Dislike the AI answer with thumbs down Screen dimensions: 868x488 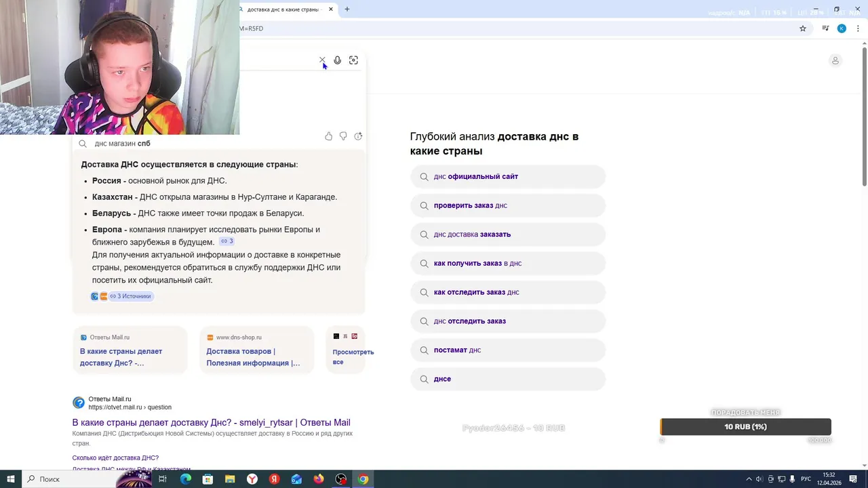pos(343,136)
